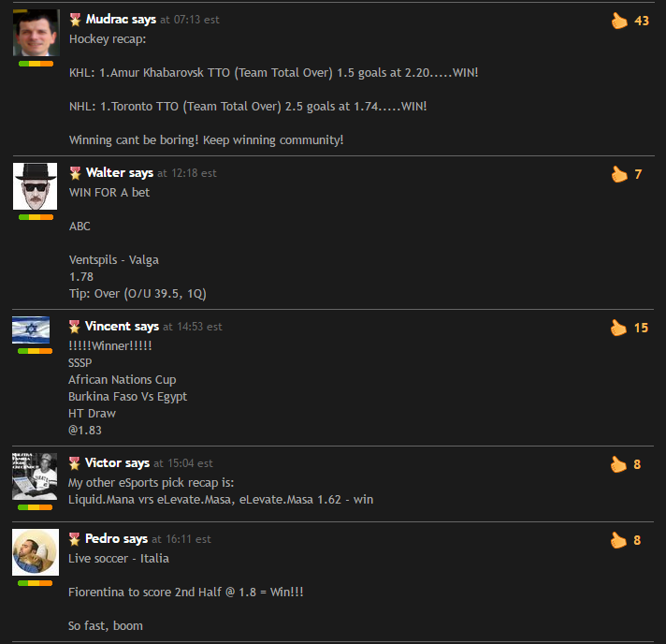Click the medal badge next to Walter
This screenshot has height=644, width=666.
75,173
